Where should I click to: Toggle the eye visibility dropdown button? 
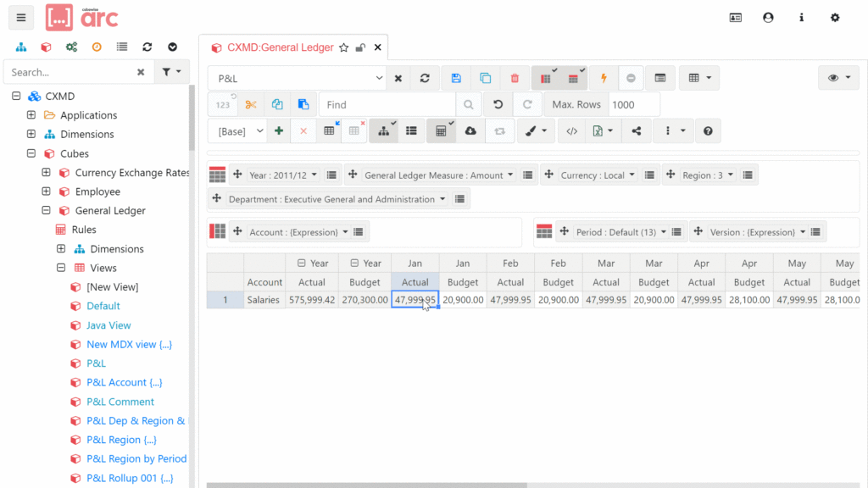(x=838, y=78)
